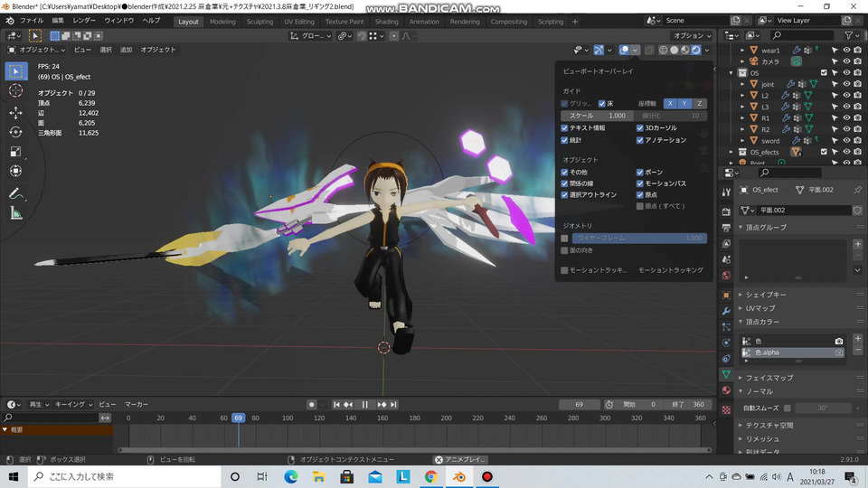The image size is (868, 488).
Task: Hide sword object with eye icon
Action: 846,141
